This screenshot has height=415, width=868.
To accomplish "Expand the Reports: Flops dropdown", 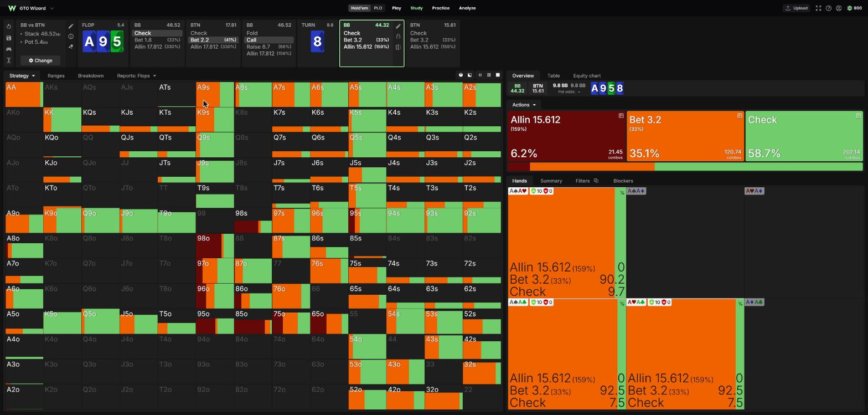I will click(136, 76).
